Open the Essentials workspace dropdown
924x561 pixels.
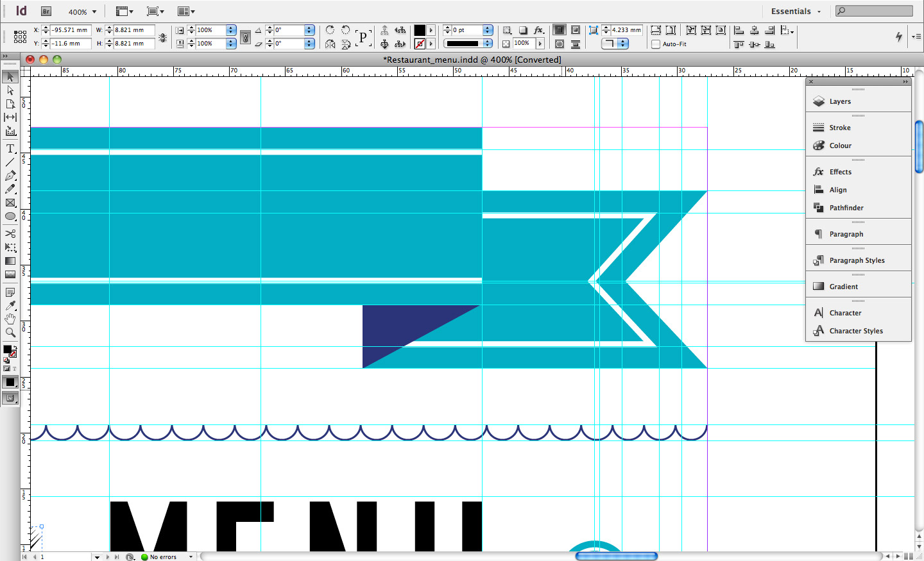point(796,12)
